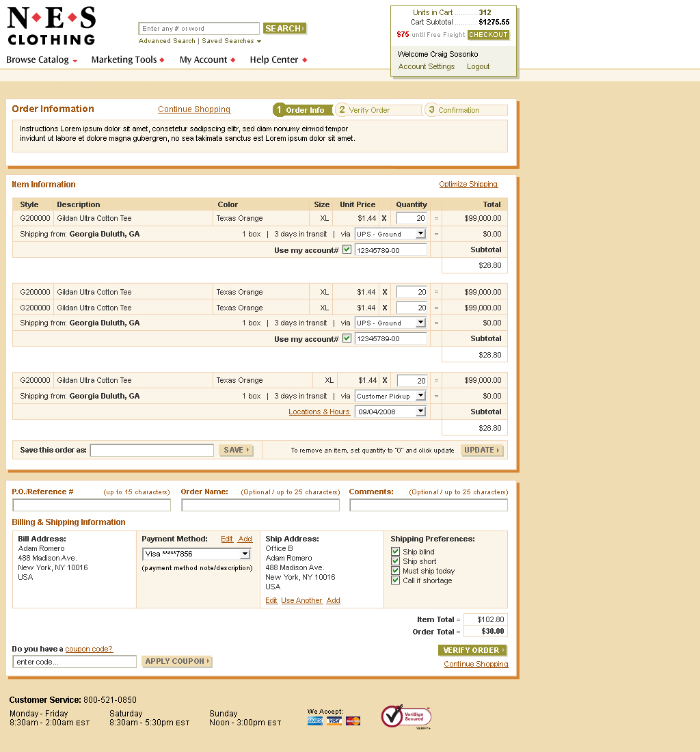Uncheck the Ship blind checkbox
This screenshot has height=752, width=700.
[395, 552]
